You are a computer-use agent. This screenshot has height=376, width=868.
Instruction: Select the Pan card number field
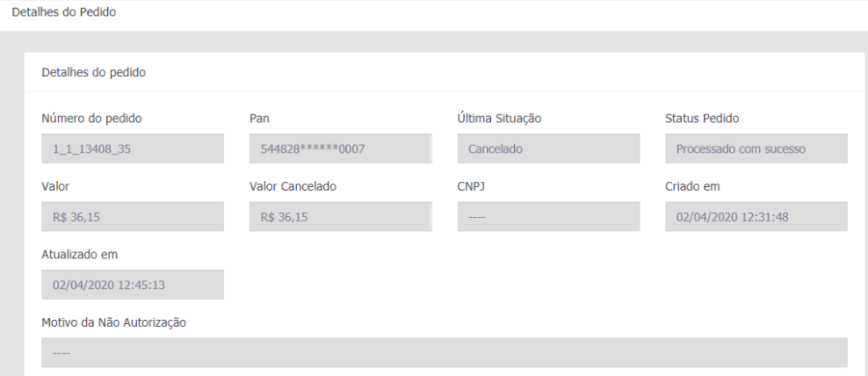(340, 148)
